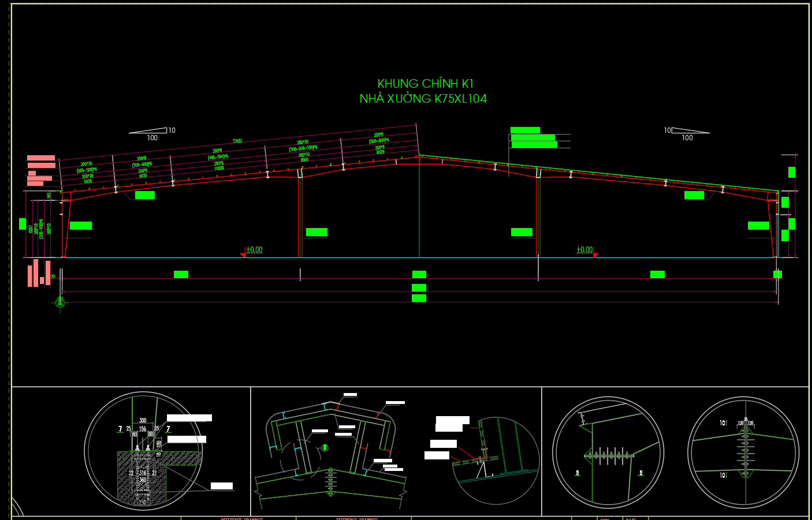Screen dimensions: 812x520
Task: Click the 360 dimension in base plate detail
Action: [x=143, y=480]
